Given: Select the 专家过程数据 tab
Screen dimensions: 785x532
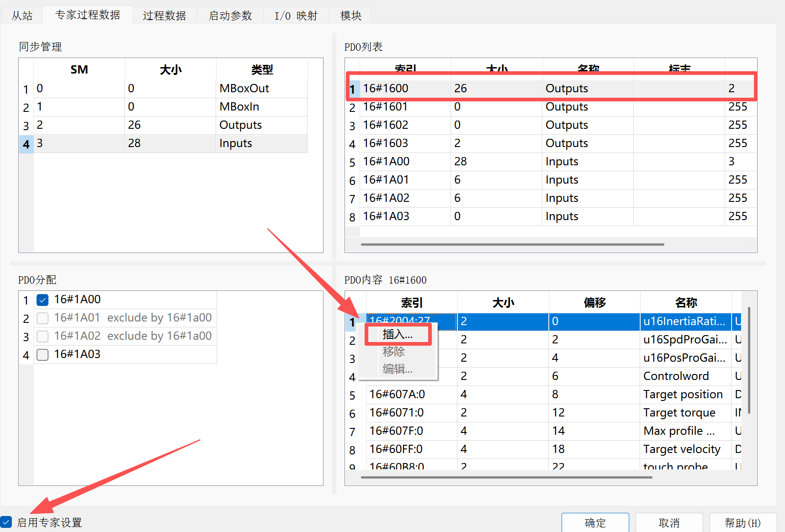Looking at the screenshot, I should [x=88, y=15].
